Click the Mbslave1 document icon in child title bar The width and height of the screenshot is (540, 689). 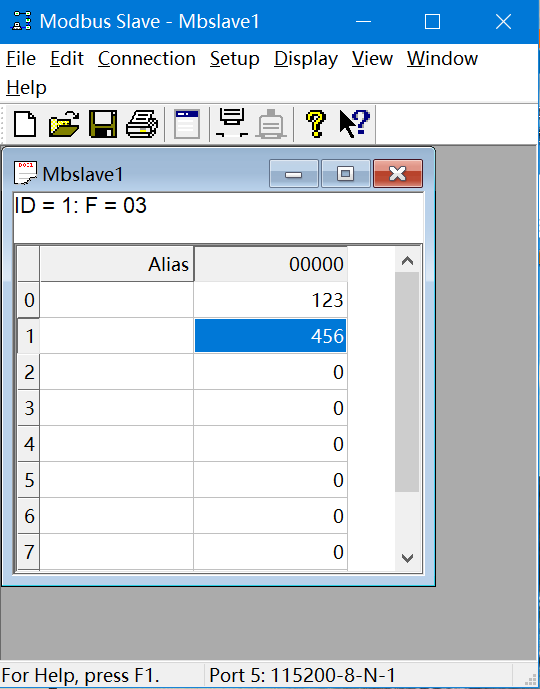[25, 173]
